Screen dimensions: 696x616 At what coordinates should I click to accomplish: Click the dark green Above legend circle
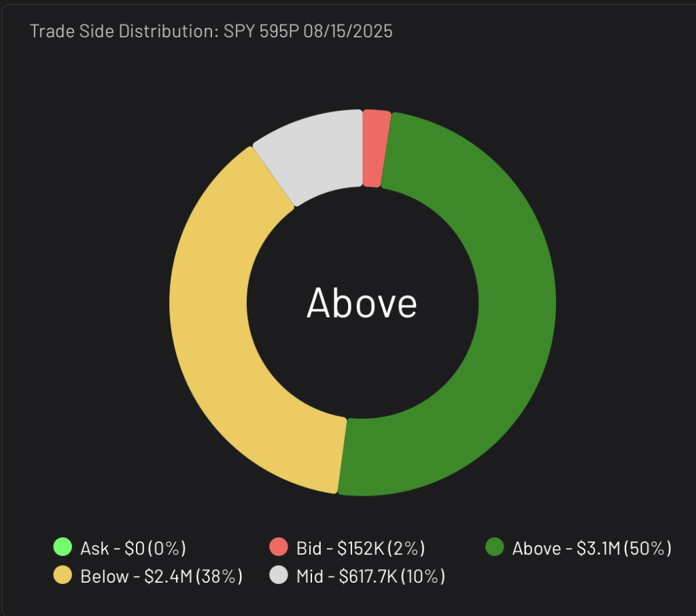(x=495, y=547)
